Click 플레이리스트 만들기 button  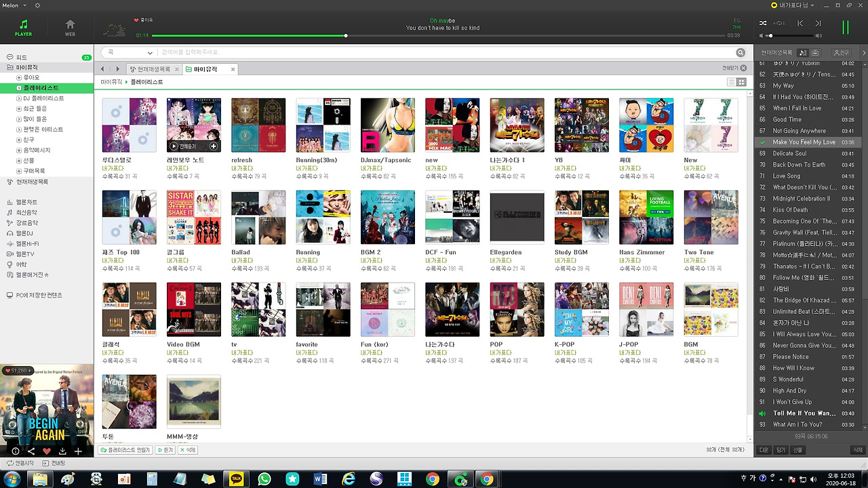[125, 450]
